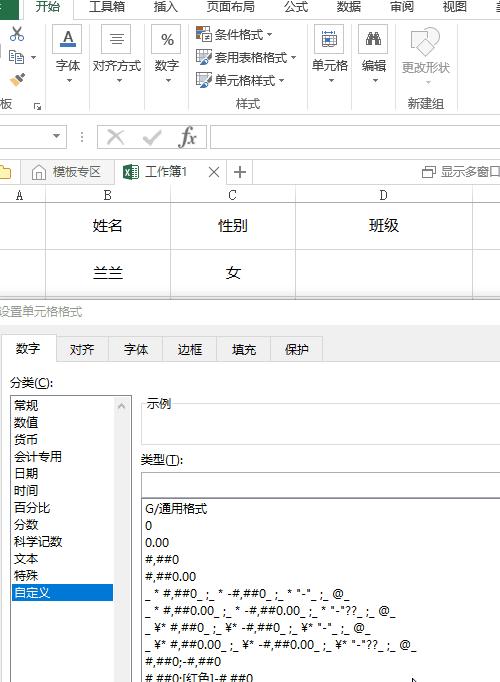Choose 自定义 in the category list
The height and width of the screenshot is (682, 500).
pyautogui.click(x=62, y=592)
